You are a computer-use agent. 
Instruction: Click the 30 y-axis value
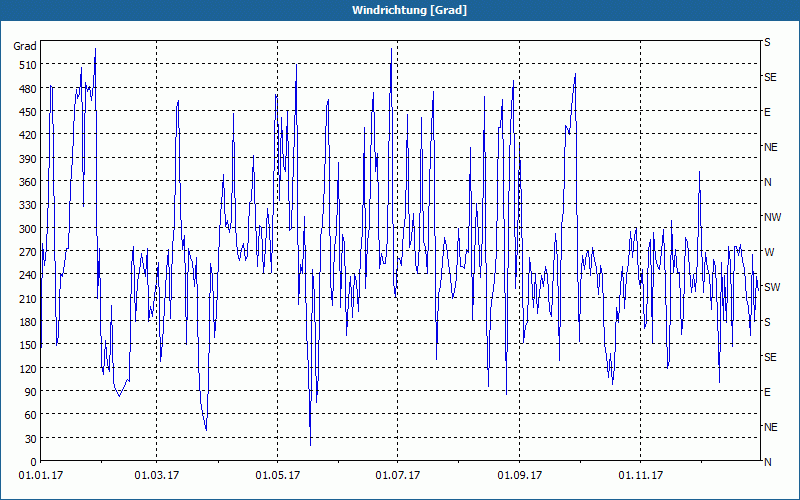(31, 439)
